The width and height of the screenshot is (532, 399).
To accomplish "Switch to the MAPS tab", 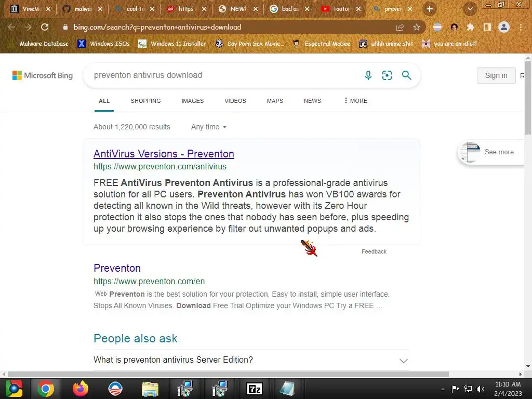I will pyautogui.click(x=275, y=101).
